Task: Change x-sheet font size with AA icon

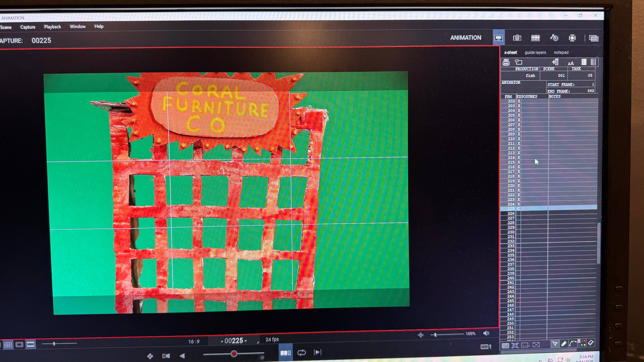Action: click(x=570, y=63)
